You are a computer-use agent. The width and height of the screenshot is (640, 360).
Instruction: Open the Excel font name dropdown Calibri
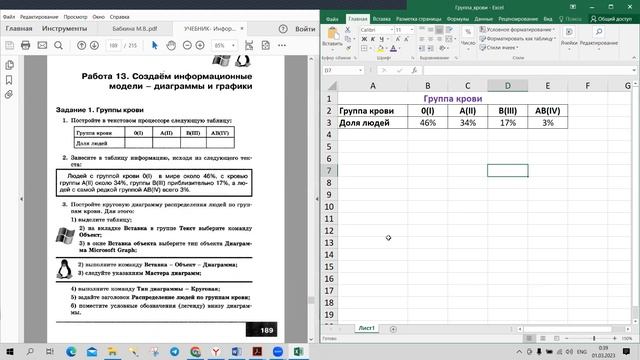point(392,30)
